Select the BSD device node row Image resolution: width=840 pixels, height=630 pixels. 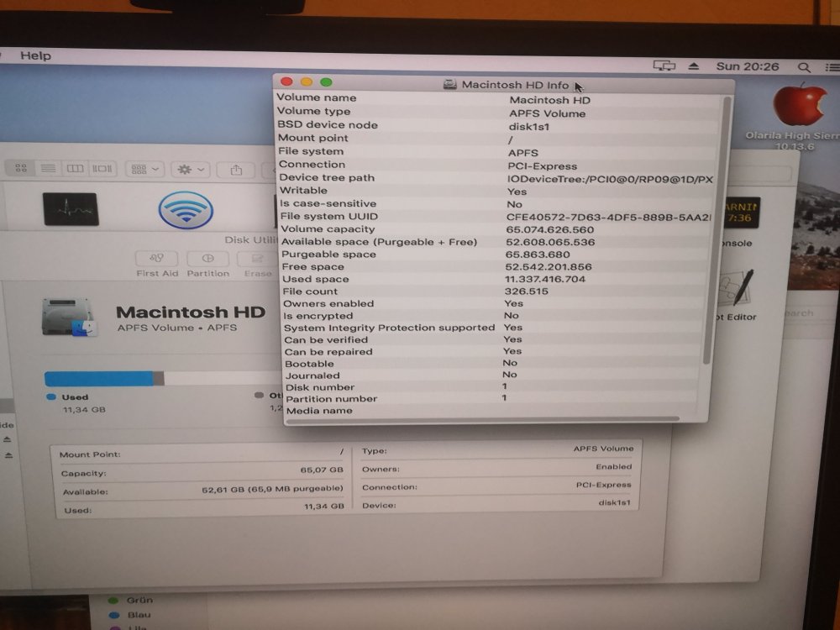point(497,125)
